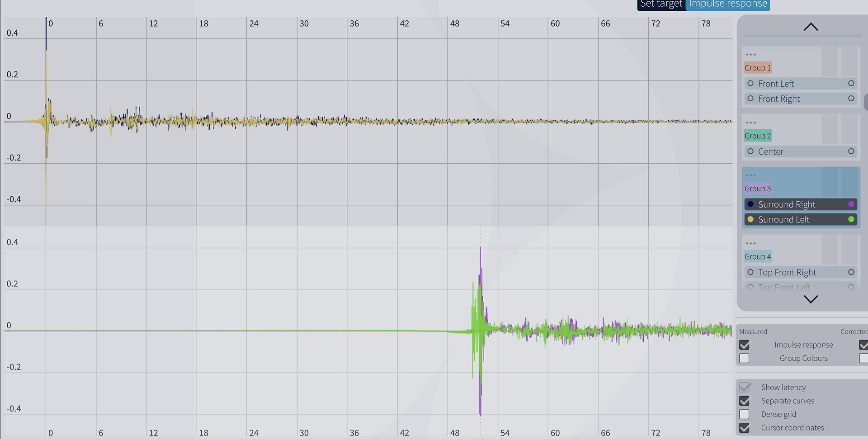Enable the Dense grid checkbox

[x=745, y=414]
